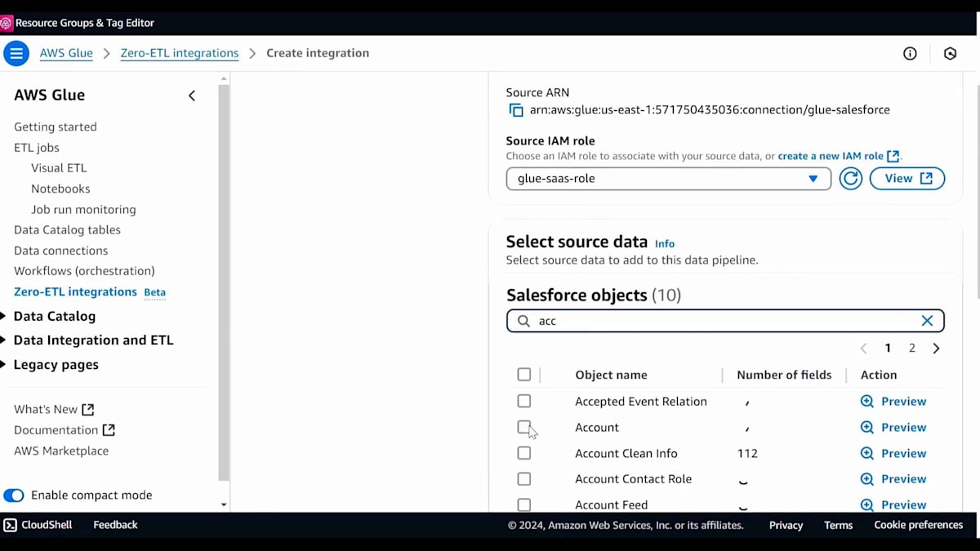Check the Account Feed row
Viewport: 980px width, 551px height.
pyautogui.click(x=524, y=505)
